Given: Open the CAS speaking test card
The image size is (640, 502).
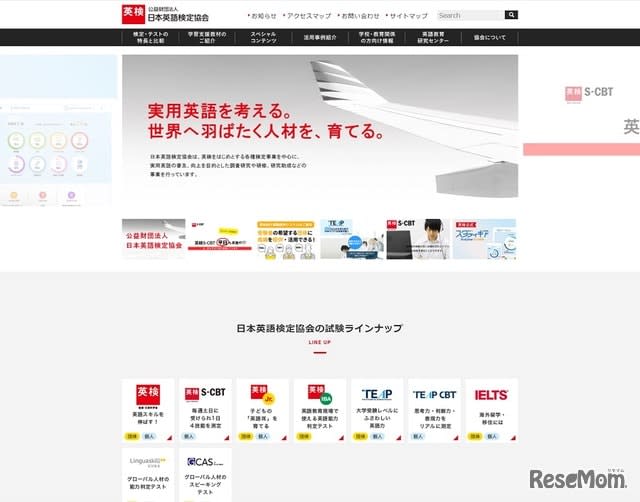Looking at the screenshot, I should pos(205,475).
